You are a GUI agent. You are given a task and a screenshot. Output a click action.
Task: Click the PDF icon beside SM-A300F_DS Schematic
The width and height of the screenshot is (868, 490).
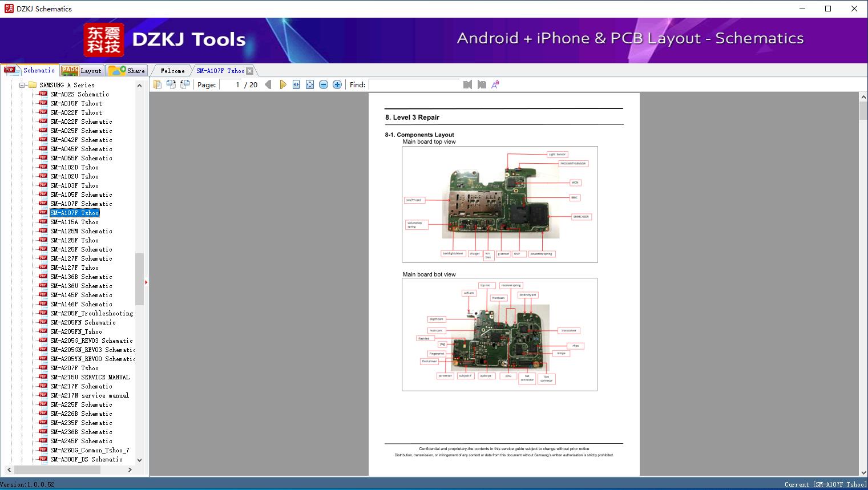tap(43, 459)
